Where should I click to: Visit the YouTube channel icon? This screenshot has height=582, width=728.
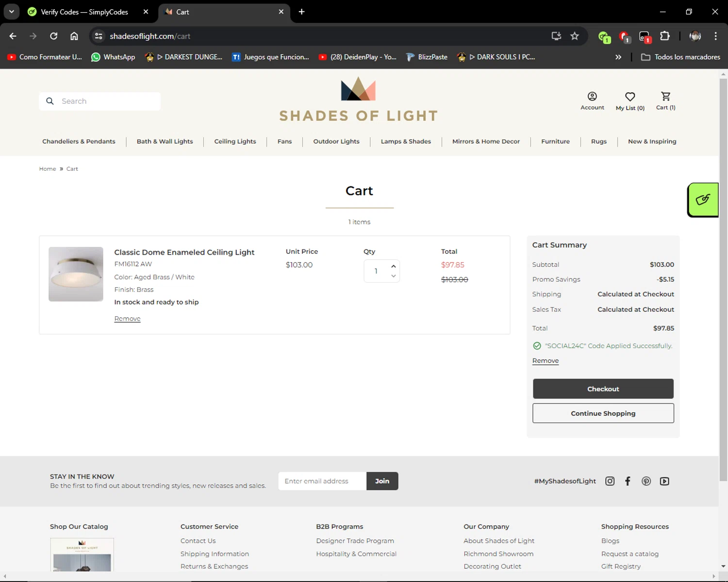pyautogui.click(x=664, y=481)
